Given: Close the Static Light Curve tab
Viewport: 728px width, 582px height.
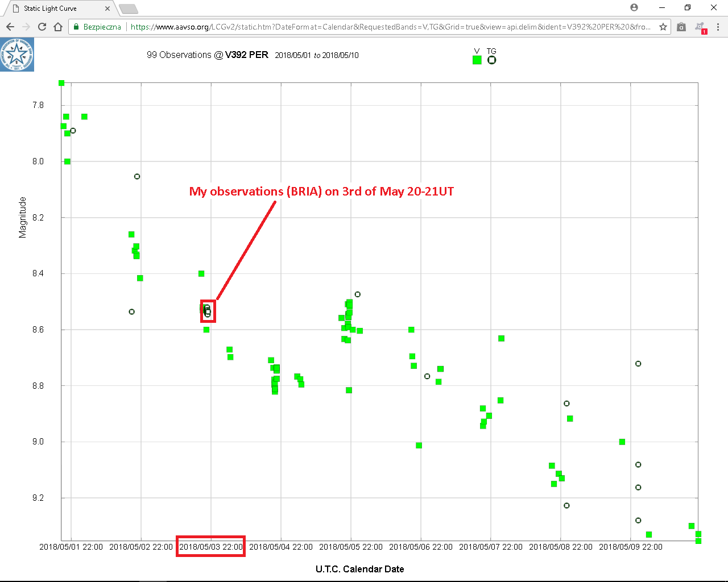Looking at the screenshot, I should point(107,9).
